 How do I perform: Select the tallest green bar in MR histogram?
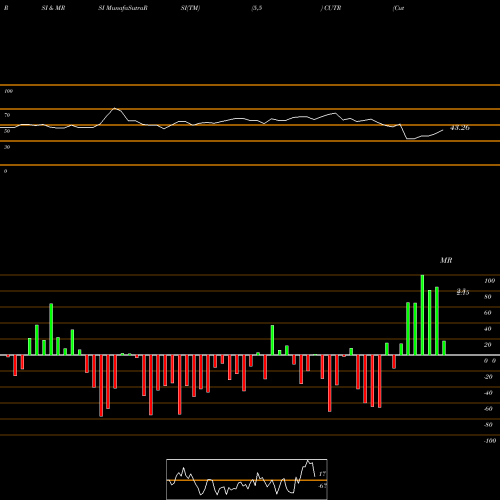(x=422, y=315)
